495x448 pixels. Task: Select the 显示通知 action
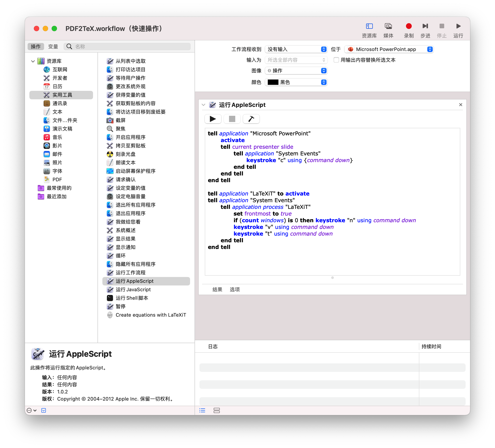pos(146,247)
